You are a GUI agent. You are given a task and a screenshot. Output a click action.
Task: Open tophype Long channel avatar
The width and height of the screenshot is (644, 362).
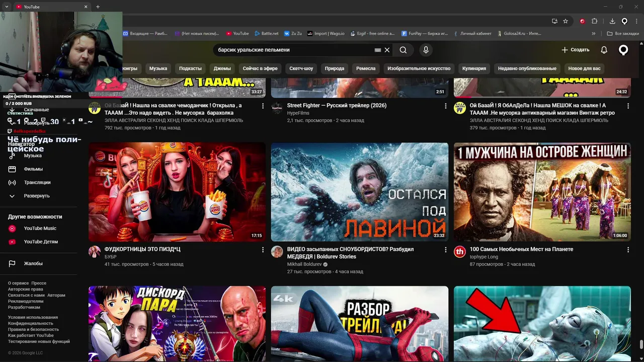pyautogui.click(x=460, y=252)
